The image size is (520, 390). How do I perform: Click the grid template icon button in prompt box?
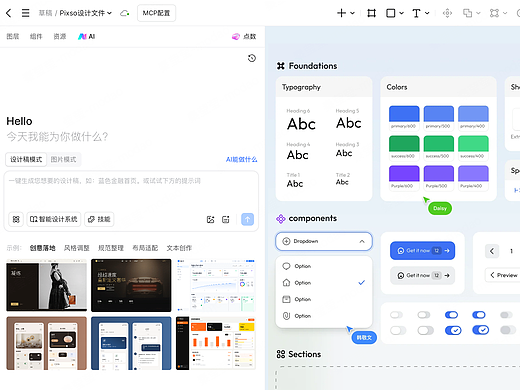coord(16,219)
